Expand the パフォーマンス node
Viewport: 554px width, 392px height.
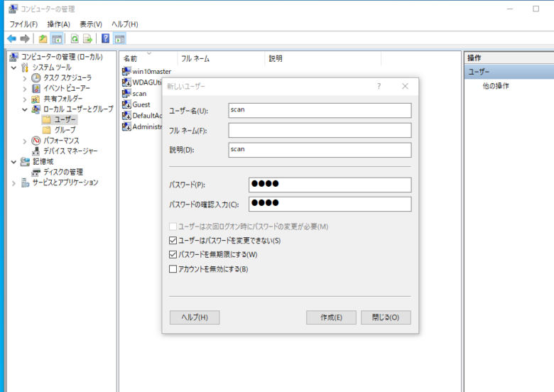click(x=24, y=141)
